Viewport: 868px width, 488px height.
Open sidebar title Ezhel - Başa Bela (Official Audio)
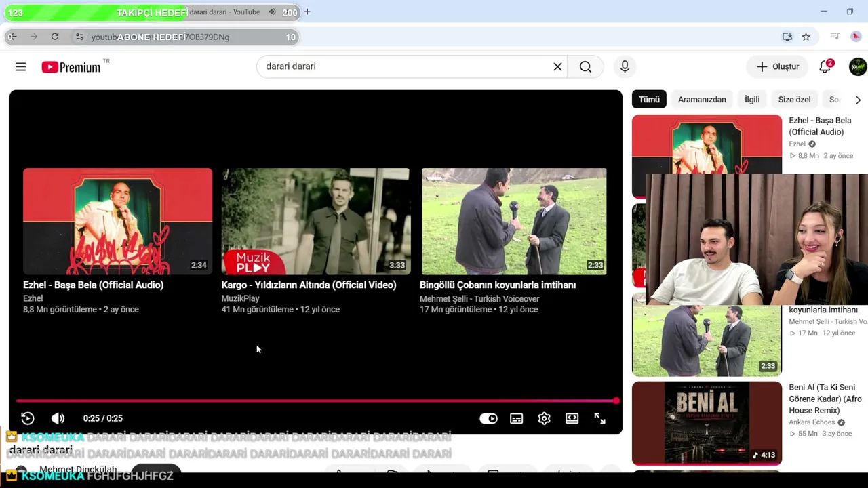pos(820,126)
